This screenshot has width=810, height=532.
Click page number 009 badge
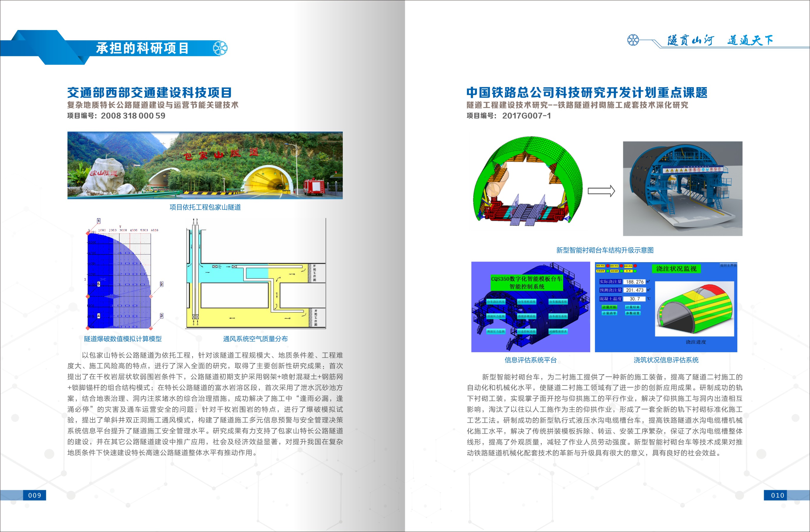[34, 495]
